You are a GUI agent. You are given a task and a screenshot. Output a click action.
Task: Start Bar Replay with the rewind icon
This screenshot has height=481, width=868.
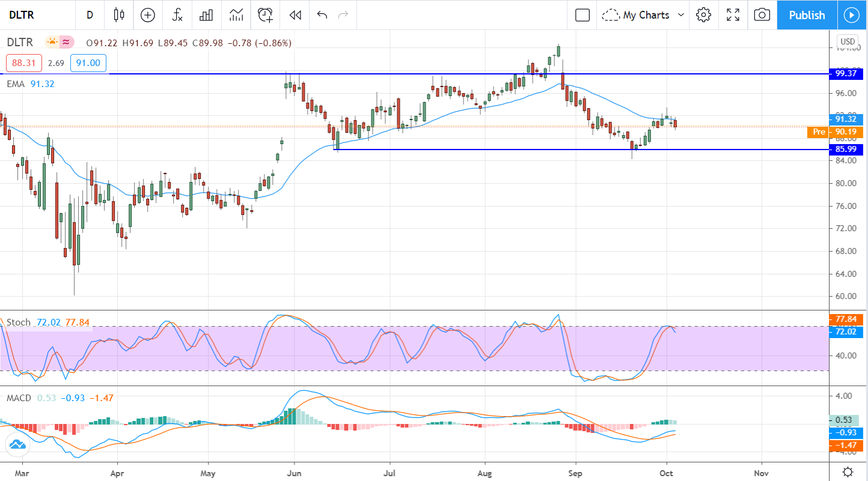(x=295, y=15)
